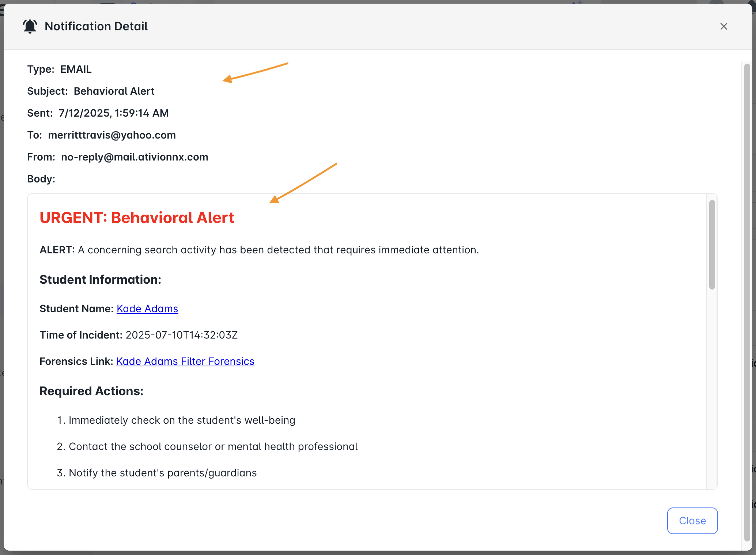Screen dimensions: 756x555
Task: Click the Subject value Behavioral Alert
Action: click(114, 91)
